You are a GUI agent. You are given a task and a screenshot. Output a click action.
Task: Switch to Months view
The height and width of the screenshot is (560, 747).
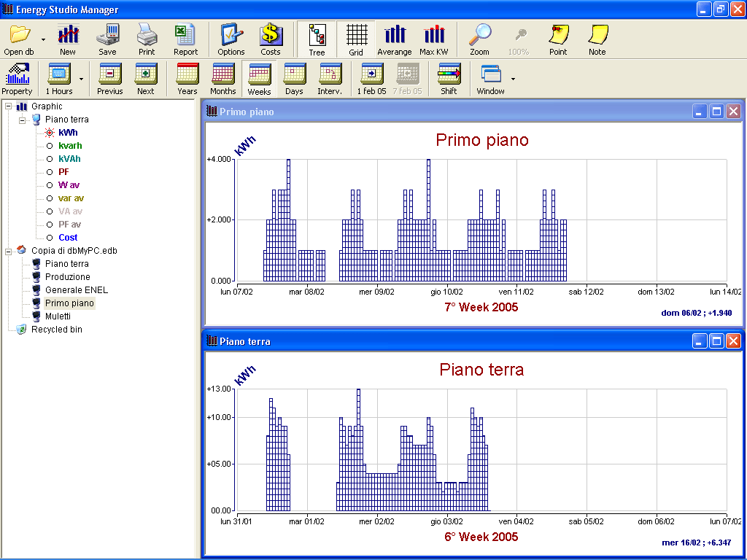pyautogui.click(x=222, y=74)
